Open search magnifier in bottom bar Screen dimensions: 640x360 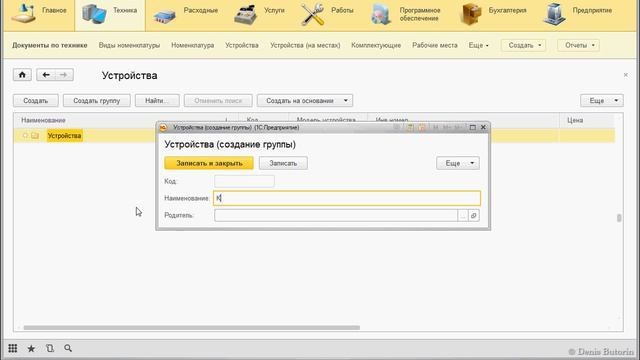68,348
